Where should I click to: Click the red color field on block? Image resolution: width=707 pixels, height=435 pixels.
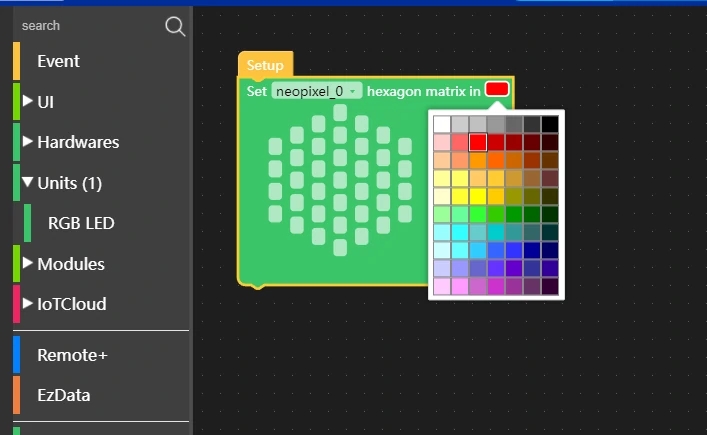tap(497, 90)
